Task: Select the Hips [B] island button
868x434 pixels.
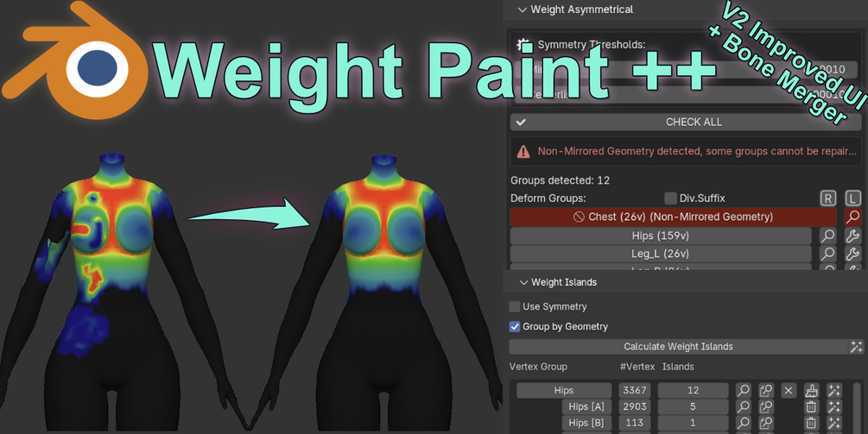Action: [586, 423]
